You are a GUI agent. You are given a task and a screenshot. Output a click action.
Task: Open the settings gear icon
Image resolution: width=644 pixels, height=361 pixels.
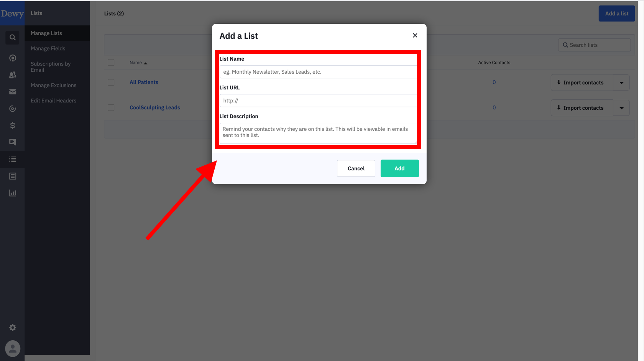tap(12, 328)
